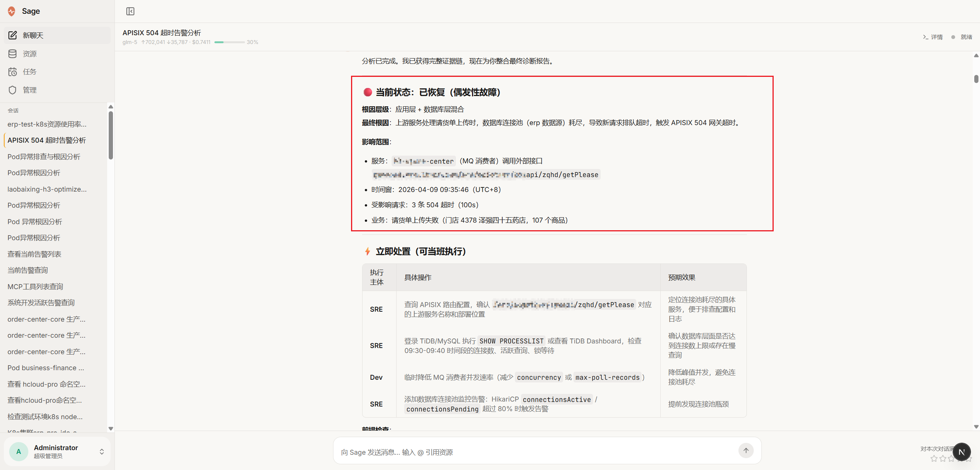Screen dimensions: 980x470
Task: Open erp-test-k8s资源使用率 conversation
Action: pyautogui.click(x=47, y=124)
